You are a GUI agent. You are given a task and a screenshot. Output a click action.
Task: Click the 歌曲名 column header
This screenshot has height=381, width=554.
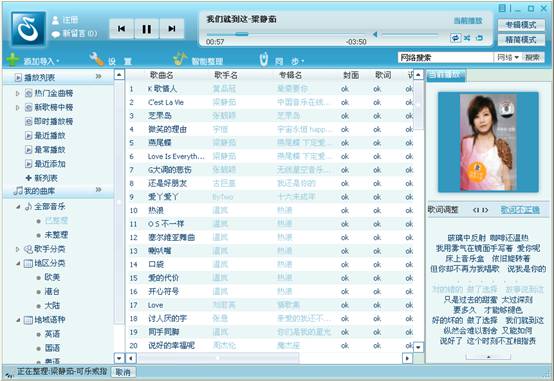[x=161, y=75]
